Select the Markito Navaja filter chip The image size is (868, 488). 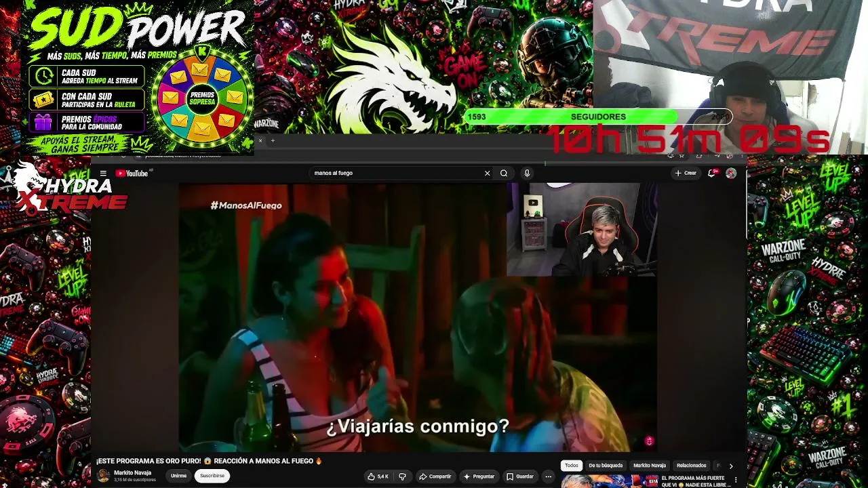[650, 466]
